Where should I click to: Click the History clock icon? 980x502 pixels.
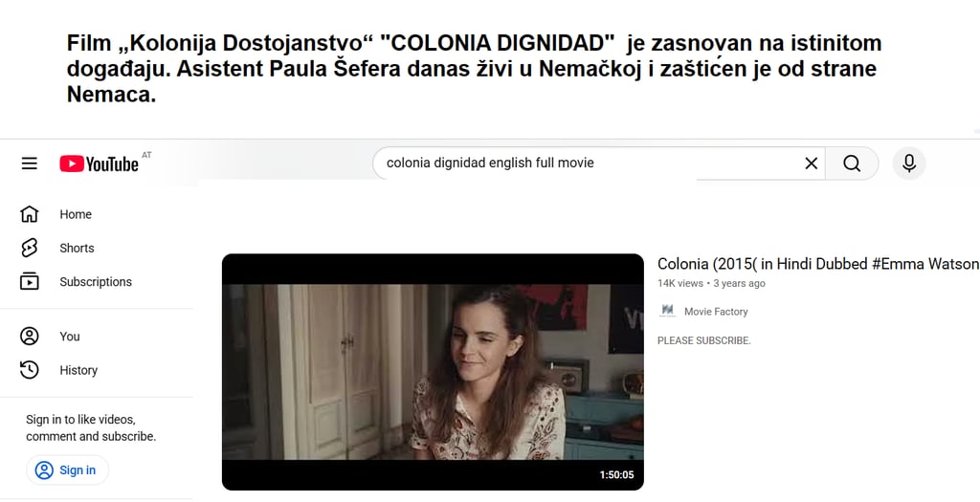coord(30,370)
